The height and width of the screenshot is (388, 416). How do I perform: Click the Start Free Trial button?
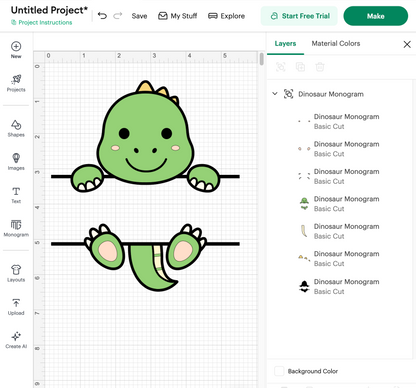tap(299, 16)
